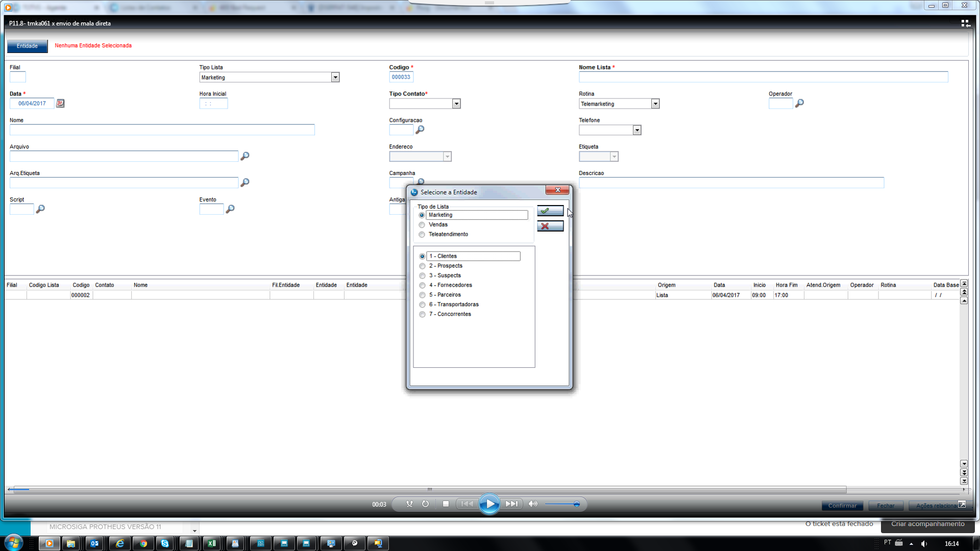980x551 pixels.
Task: Adjust the player volume slider
Action: 576,504
